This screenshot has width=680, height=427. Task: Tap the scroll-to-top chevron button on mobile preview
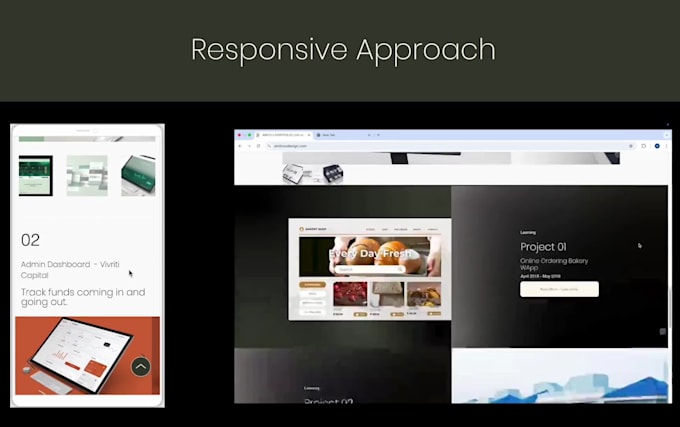pos(141,367)
